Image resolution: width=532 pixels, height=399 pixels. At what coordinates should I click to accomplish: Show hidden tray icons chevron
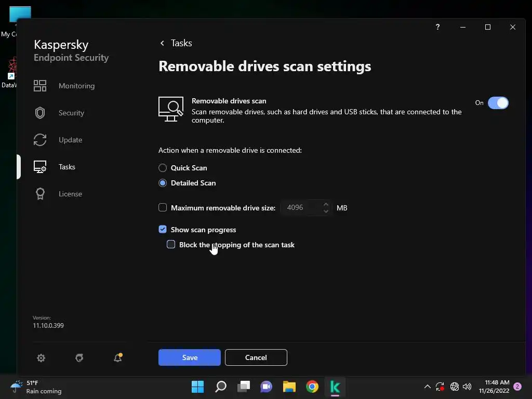coord(428,387)
